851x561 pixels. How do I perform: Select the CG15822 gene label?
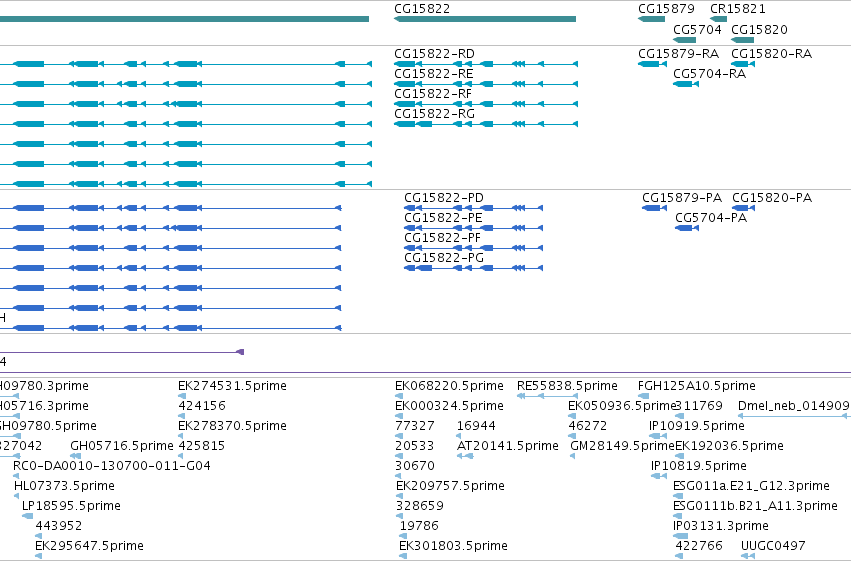422,9
